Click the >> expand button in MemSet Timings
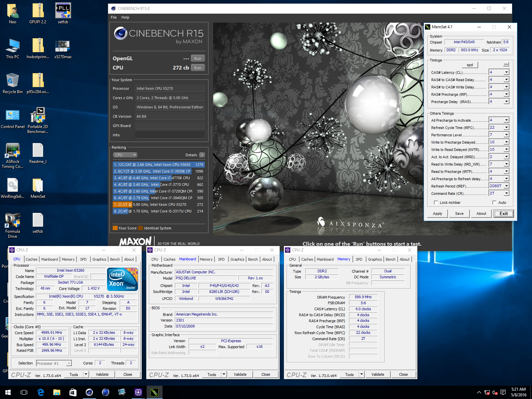 coord(506,64)
